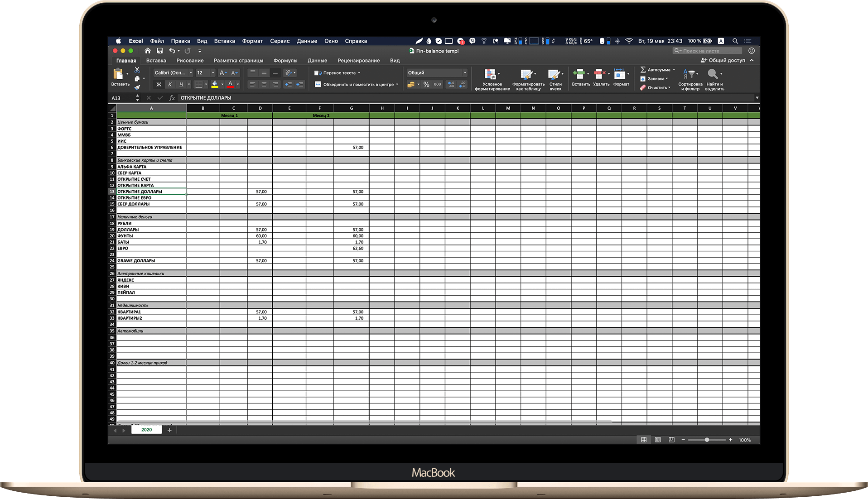Open the font size dropdown showing 12

pos(213,72)
